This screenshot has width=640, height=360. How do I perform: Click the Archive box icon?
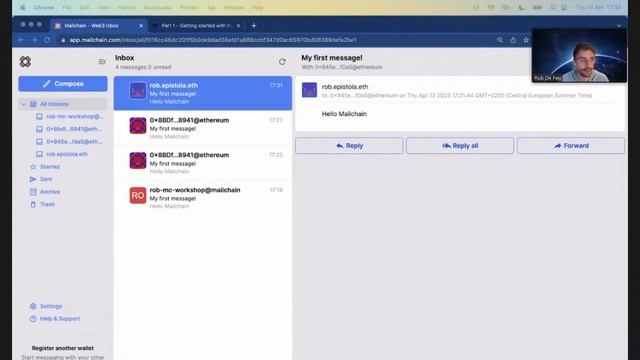tap(33, 192)
